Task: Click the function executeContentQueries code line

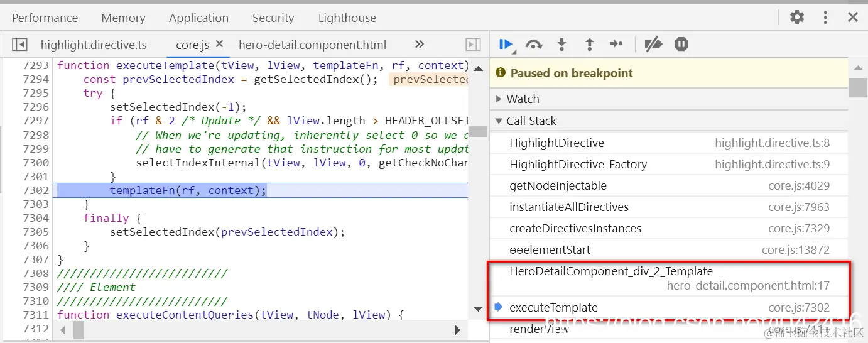Action: (x=231, y=315)
